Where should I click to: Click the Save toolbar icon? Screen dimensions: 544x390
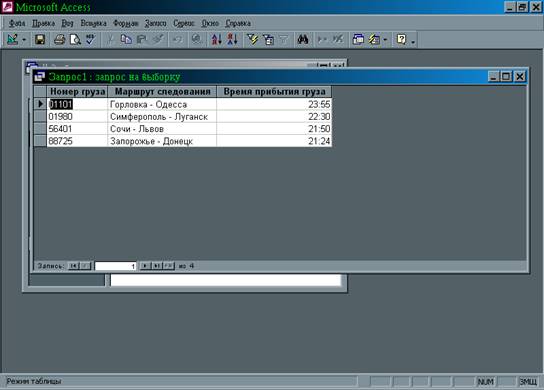coord(40,40)
